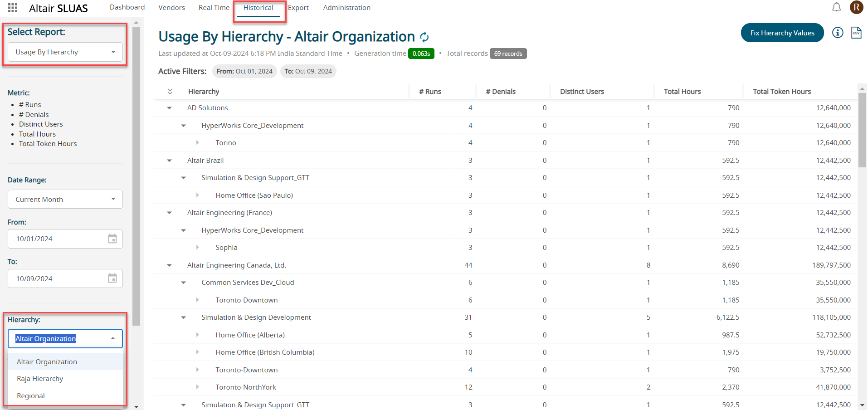Collapse Common Services Dev_Cloud row
Screen dimensions: 868x410
point(184,283)
